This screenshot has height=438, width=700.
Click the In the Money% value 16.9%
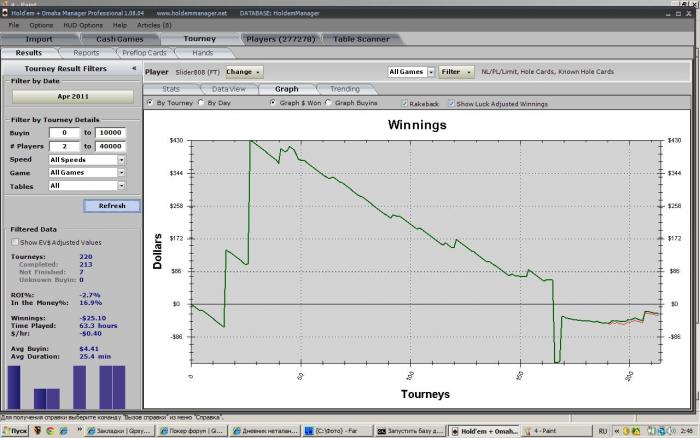(x=91, y=303)
